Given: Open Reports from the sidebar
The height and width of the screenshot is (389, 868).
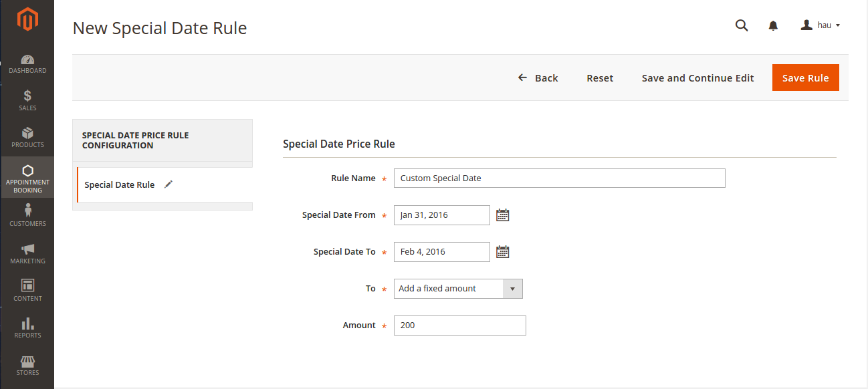Looking at the screenshot, I should click(27, 328).
